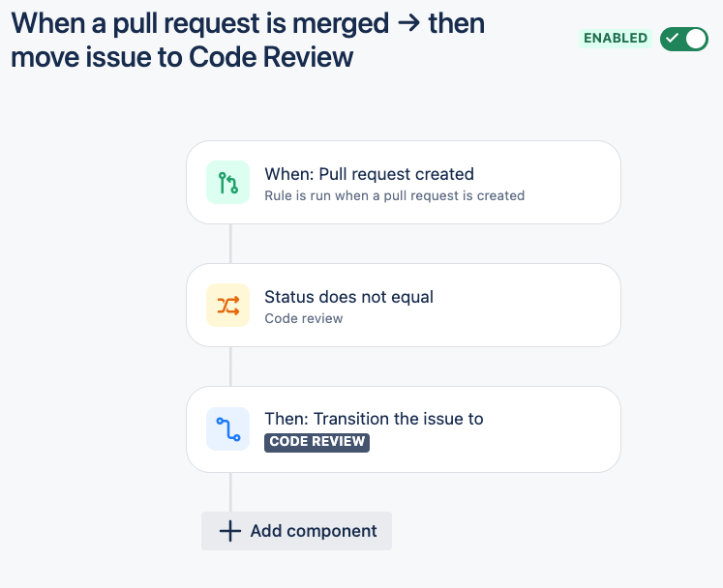The width and height of the screenshot is (723, 588).
Task: Click the rule title to rename it
Action: point(248,40)
